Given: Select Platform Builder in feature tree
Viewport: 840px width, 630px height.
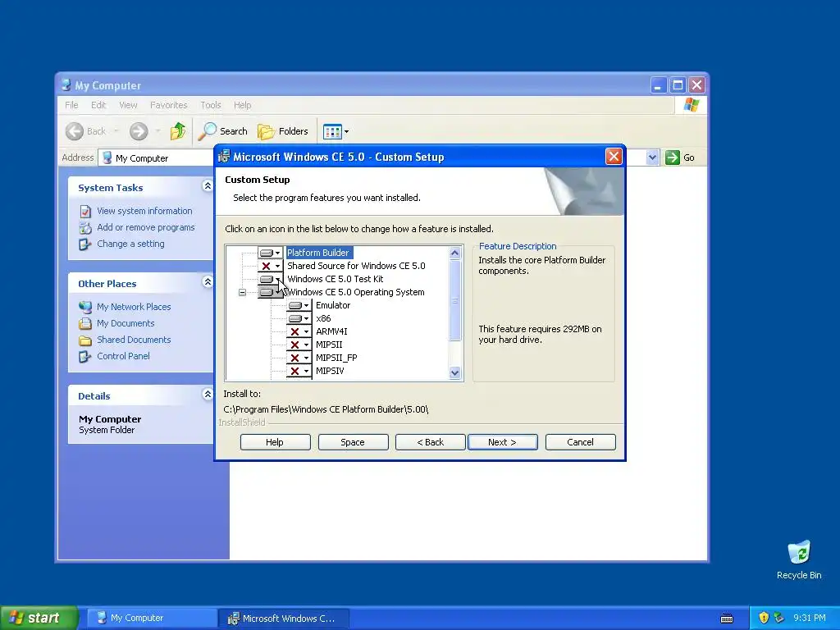Looking at the screenshot, I should pyautogui.click(x=318, y=253).
